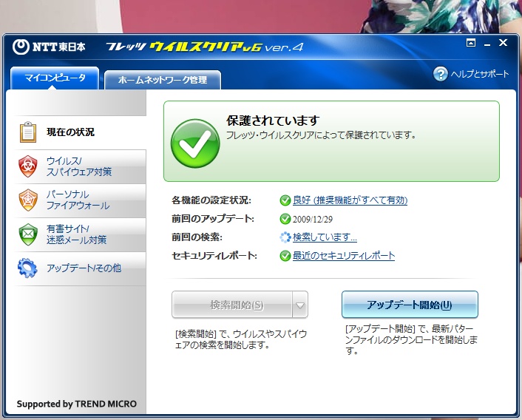Click the large green checkmark status icon
The width and height of the screenshot is (522, 420).
point(195,143)
